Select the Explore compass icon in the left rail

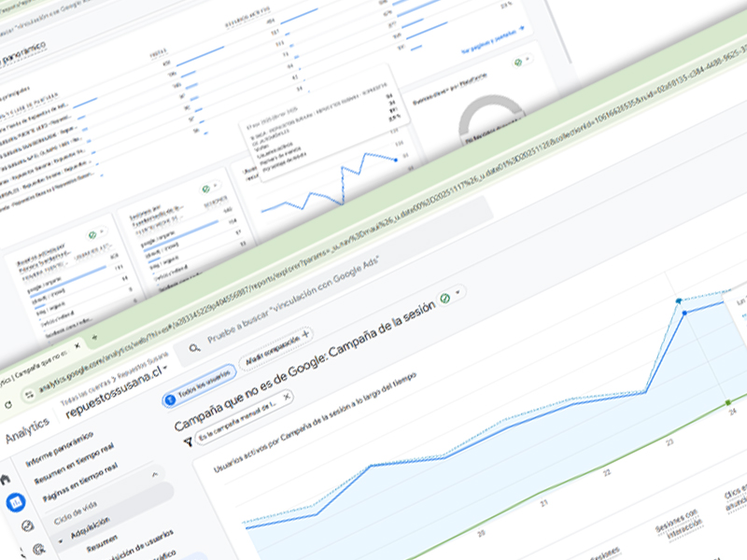click(26, 524)
